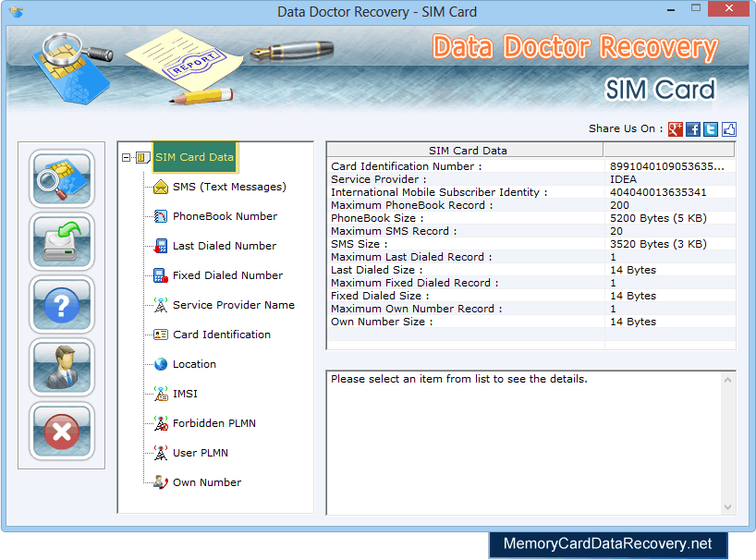Click the Card Identification ID card icon
Viewport: 756px width, 560px height.
(x=161, y=335)
